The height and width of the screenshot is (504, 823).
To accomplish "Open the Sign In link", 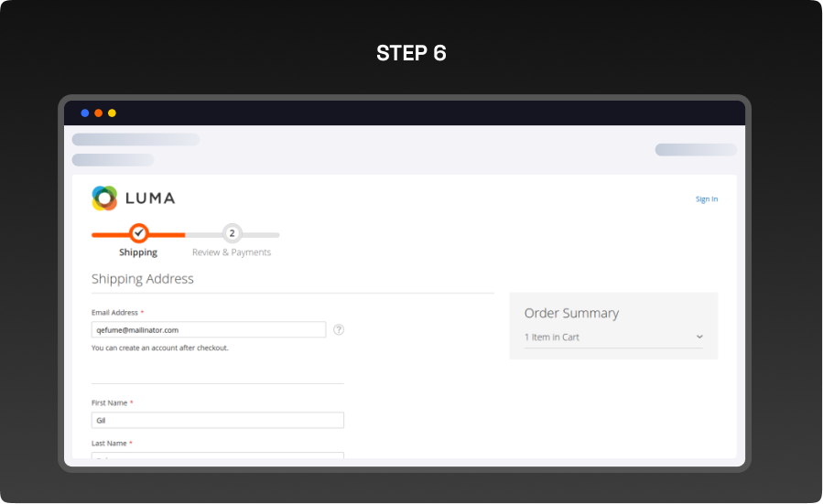I will tap(706, 199).
